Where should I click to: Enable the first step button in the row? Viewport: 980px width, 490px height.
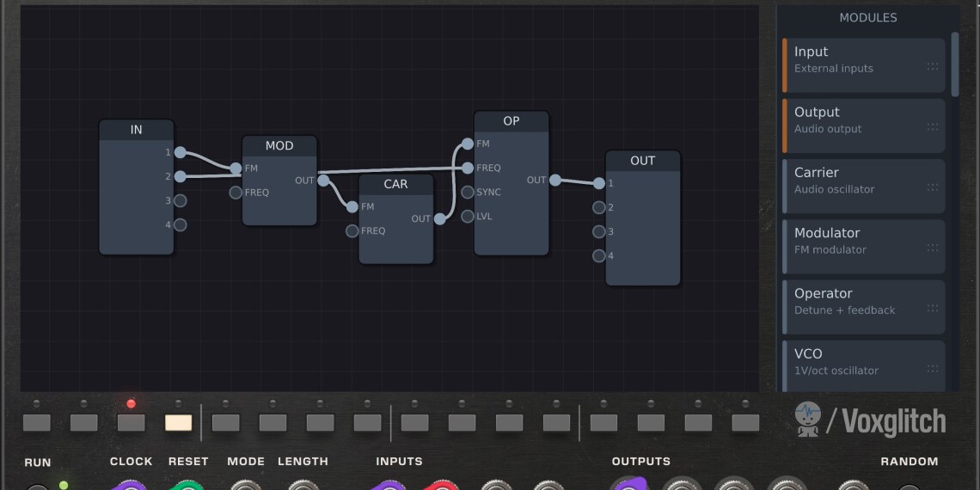[x=36, y=423]
